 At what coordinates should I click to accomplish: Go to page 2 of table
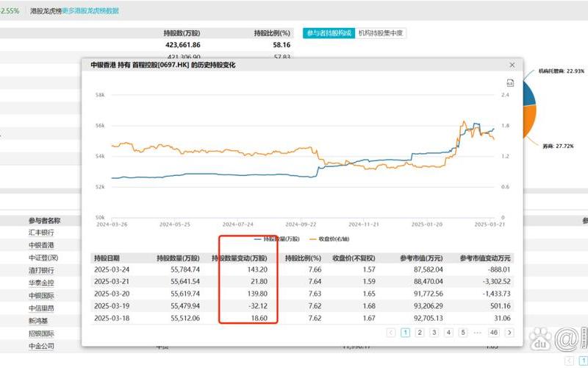[x=420, y=333]
